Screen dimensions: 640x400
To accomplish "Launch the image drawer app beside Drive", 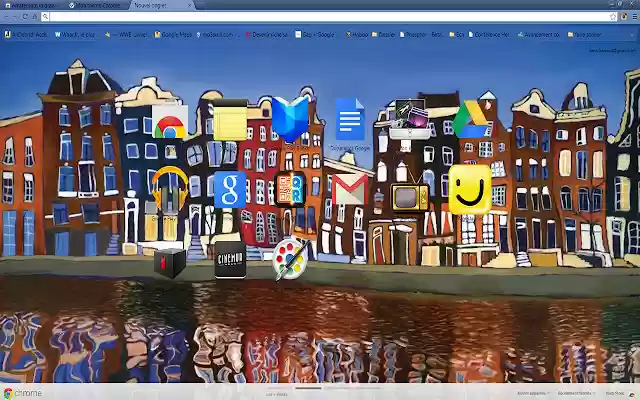I will coord(410,120).
